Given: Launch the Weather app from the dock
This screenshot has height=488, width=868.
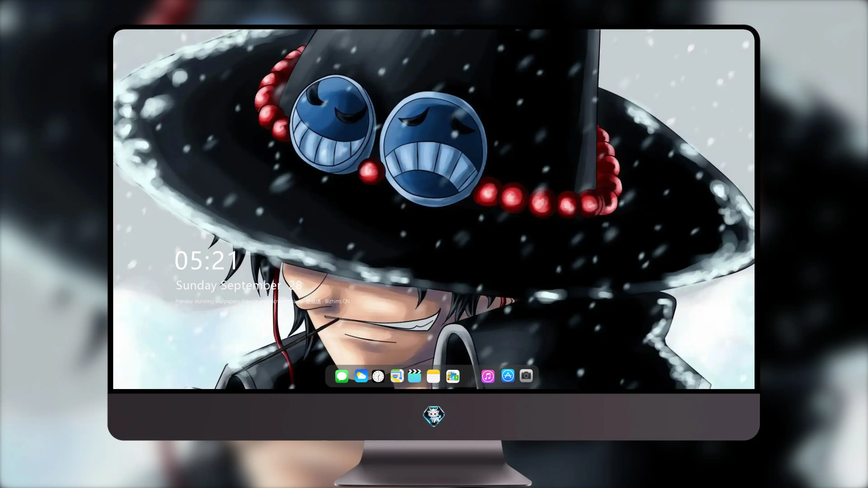Looking at the screenshot, I should pos(361,376).
